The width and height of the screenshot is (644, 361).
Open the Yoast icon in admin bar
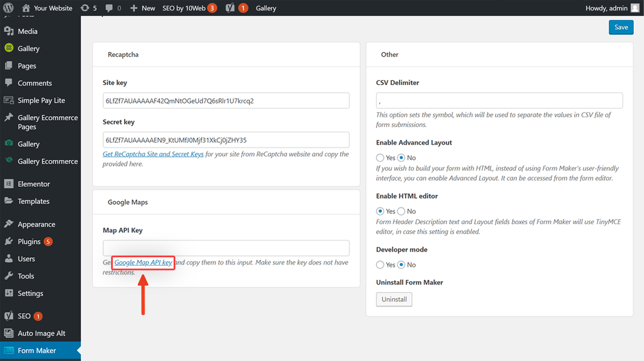pos(230,8)
